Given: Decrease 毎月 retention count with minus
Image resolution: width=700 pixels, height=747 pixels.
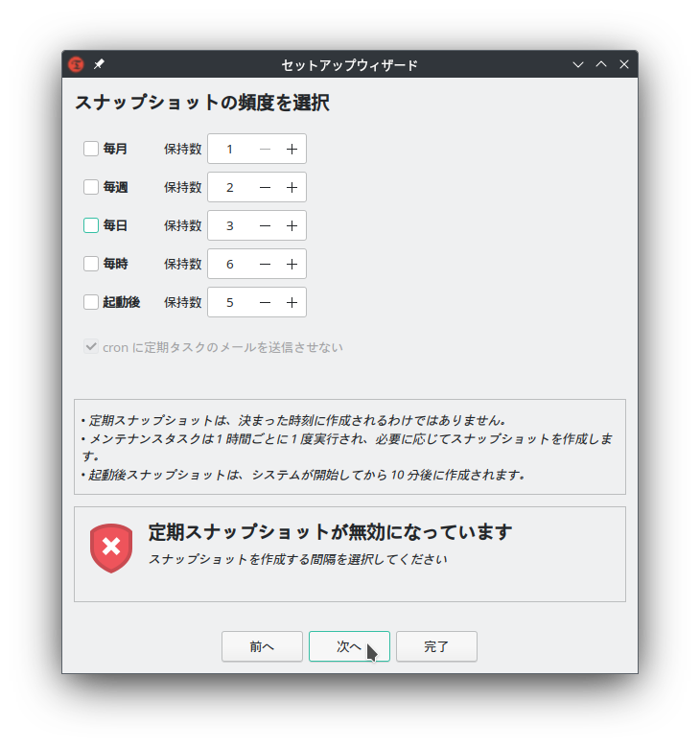Looking at the screenshot, I should (265, 150).
